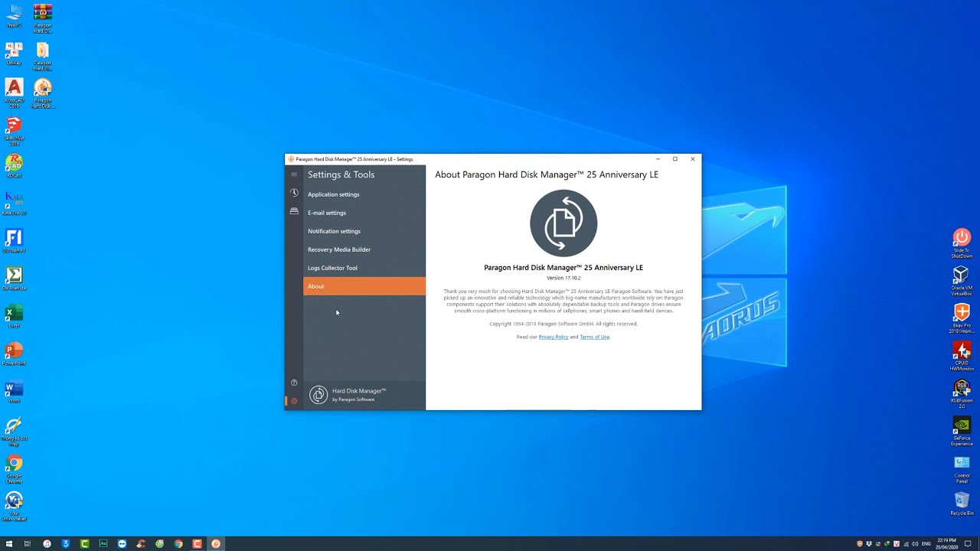Select Oracle VM VirtualBox desktop icon

(x=962, y=281)
